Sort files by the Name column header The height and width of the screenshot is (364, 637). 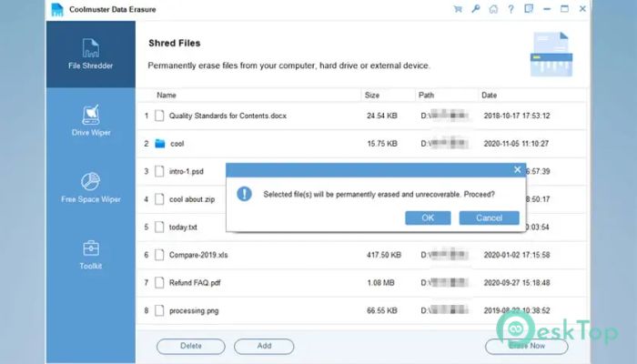[x=167, y=95]
